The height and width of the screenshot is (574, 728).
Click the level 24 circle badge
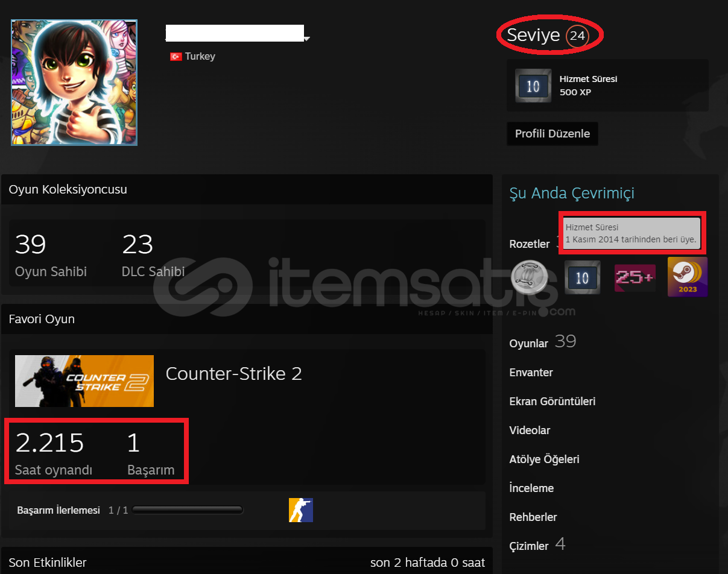coord(577,36)
